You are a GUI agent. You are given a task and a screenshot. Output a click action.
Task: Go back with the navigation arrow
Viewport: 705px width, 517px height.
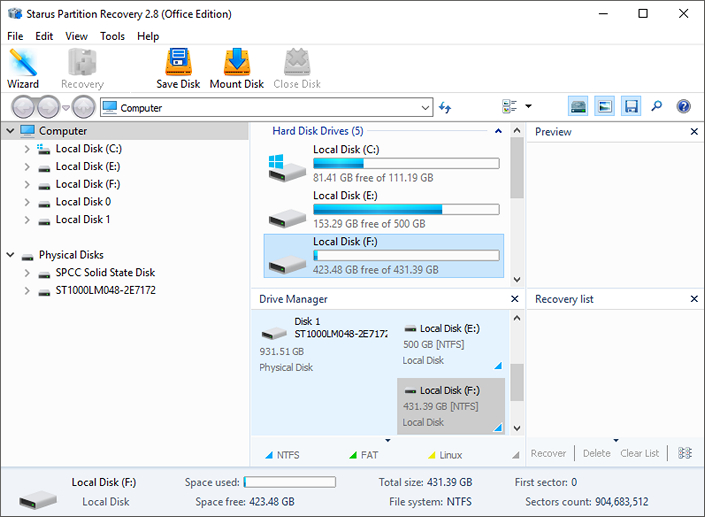pos(23,107)
